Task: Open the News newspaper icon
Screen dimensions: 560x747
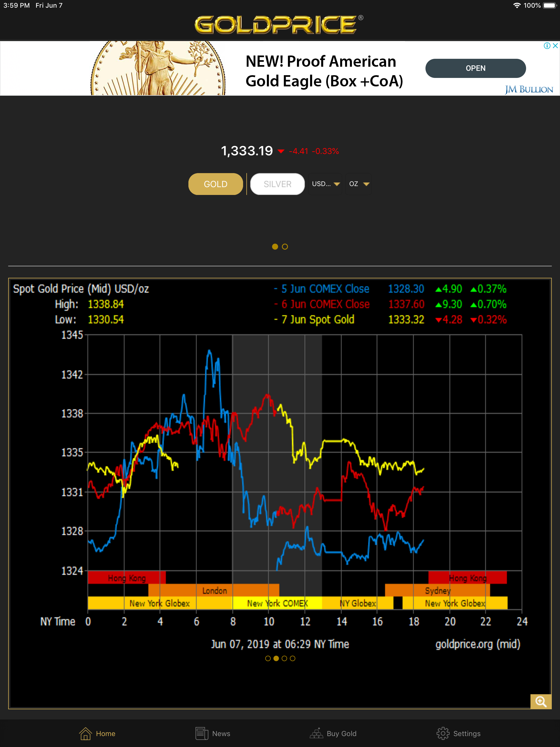Action: [x=202, y=734]
